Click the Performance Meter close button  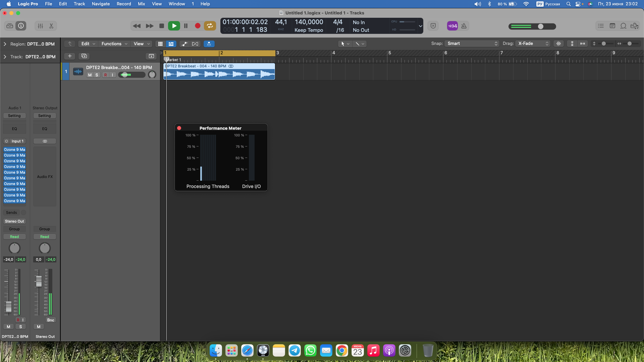tap(179, 128)
